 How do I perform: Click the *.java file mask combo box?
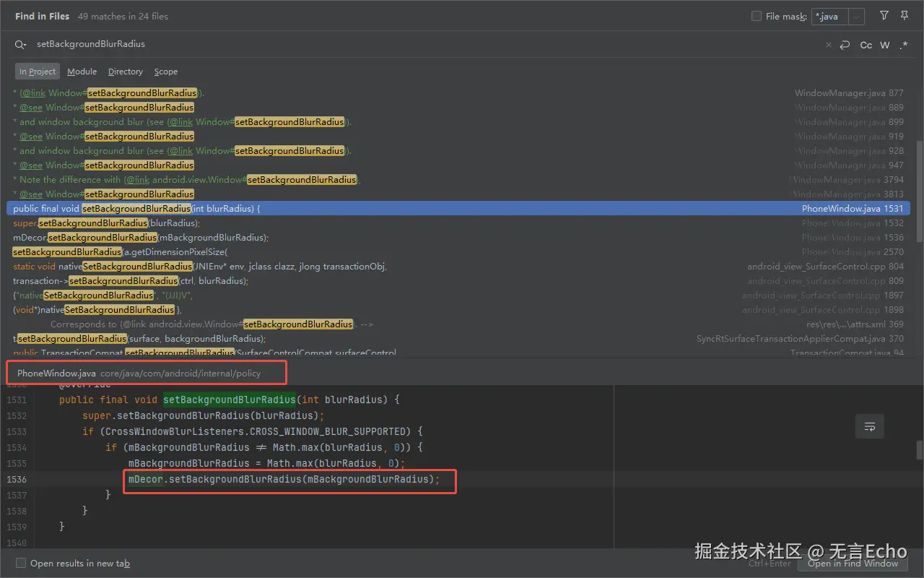[x=829, y=17]
